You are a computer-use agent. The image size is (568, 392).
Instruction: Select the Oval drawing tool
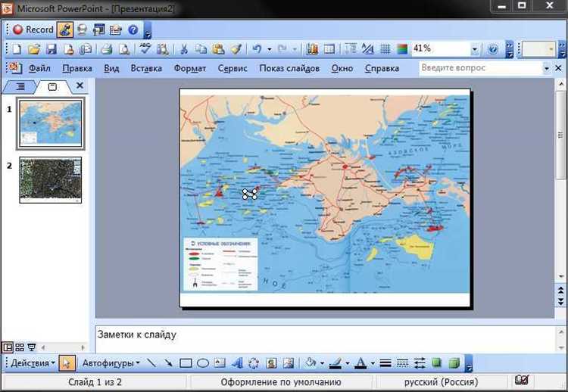pos(203,363)
